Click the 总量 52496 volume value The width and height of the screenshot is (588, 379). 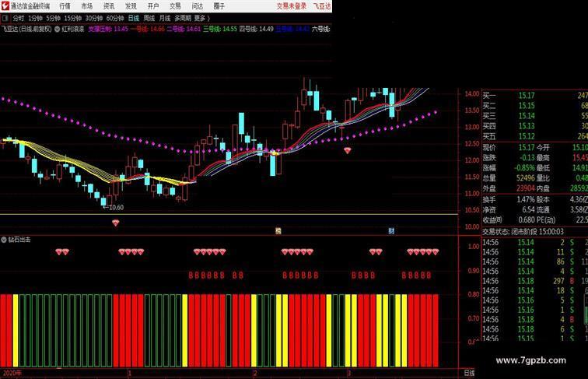(x=525, y=178)
